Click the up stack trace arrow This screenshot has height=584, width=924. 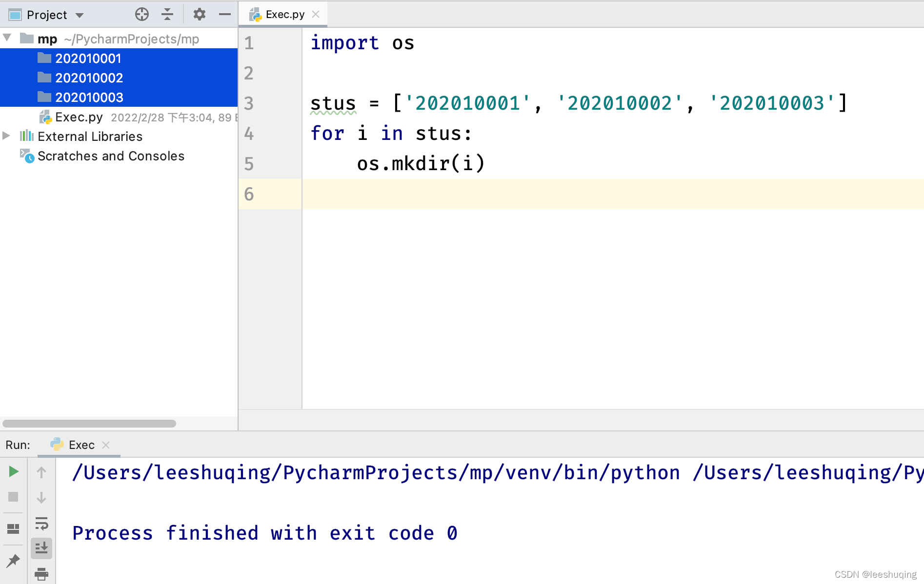(x=41, y=472)
